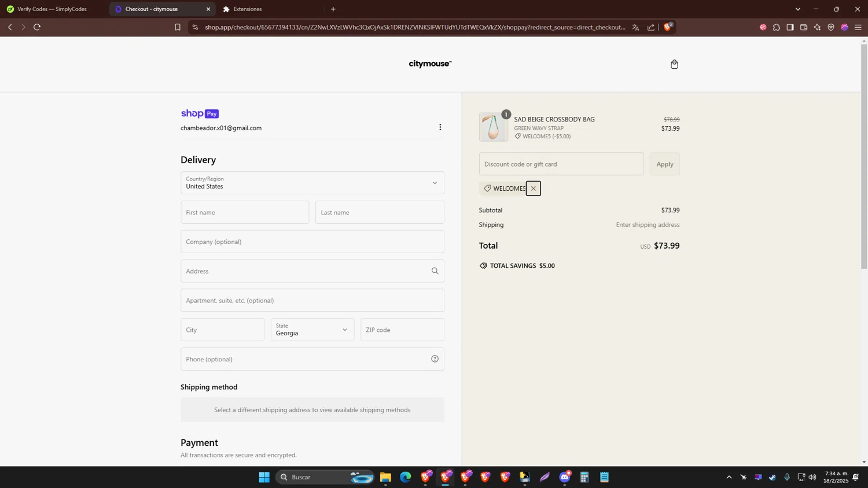Focus the Last name field
868x488 pixels.
coord(380,212)
